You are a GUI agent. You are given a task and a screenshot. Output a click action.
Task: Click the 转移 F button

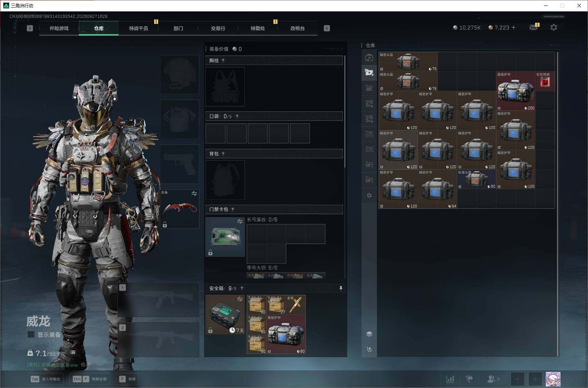tap(127, 379)
